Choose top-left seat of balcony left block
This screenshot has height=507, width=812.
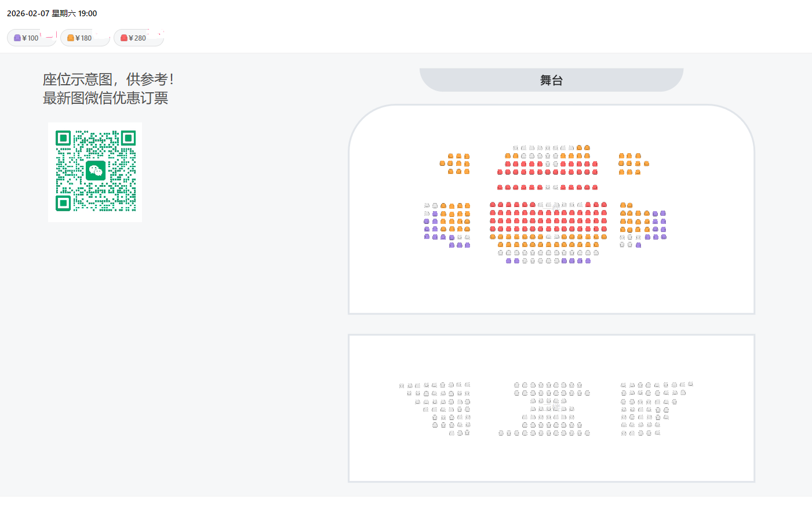402,386
